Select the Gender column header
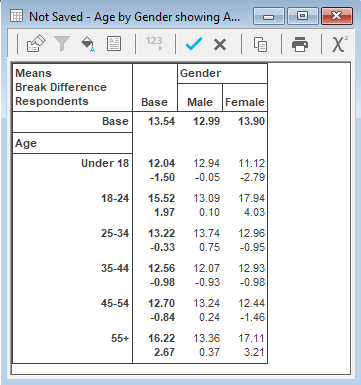Image resolution: width=361 pixels, height=385 pixels. point(200,73)
